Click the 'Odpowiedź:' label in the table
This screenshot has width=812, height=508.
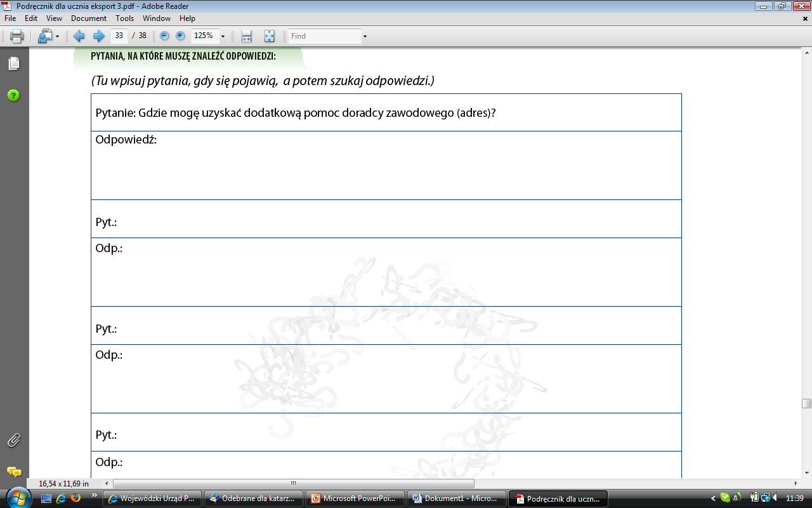126,140
